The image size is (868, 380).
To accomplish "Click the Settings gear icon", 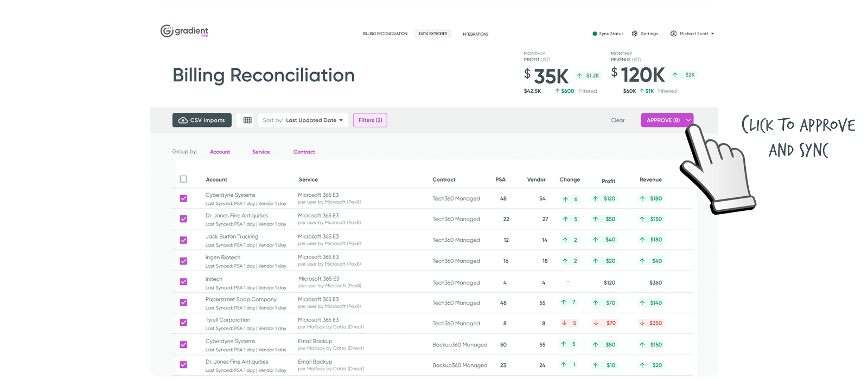I will pyautogui.click(x=635, y=34).
